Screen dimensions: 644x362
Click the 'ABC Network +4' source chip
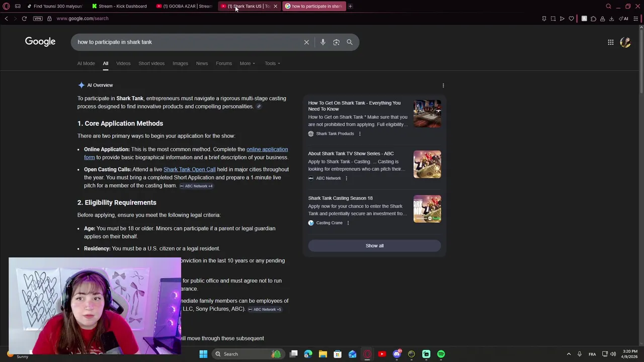pos(196,186)
